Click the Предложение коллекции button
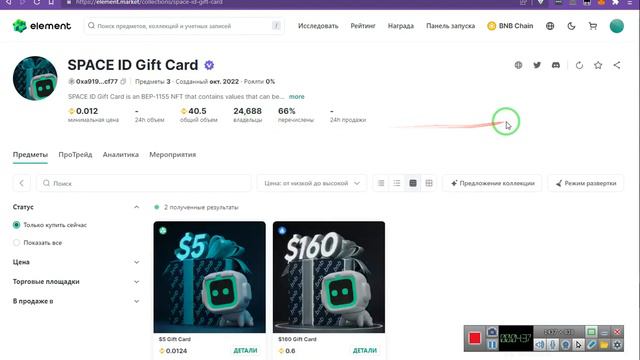Viewport: 640px width, 360px height. [493, 183]
